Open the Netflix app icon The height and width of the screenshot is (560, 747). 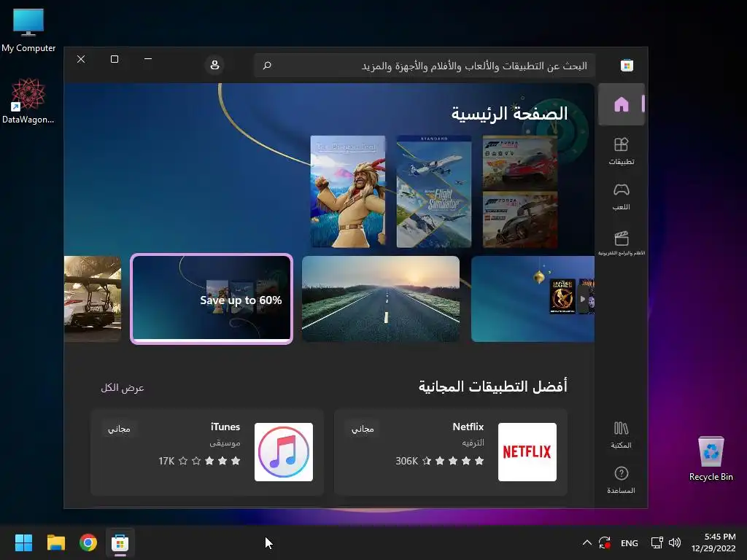527,452
